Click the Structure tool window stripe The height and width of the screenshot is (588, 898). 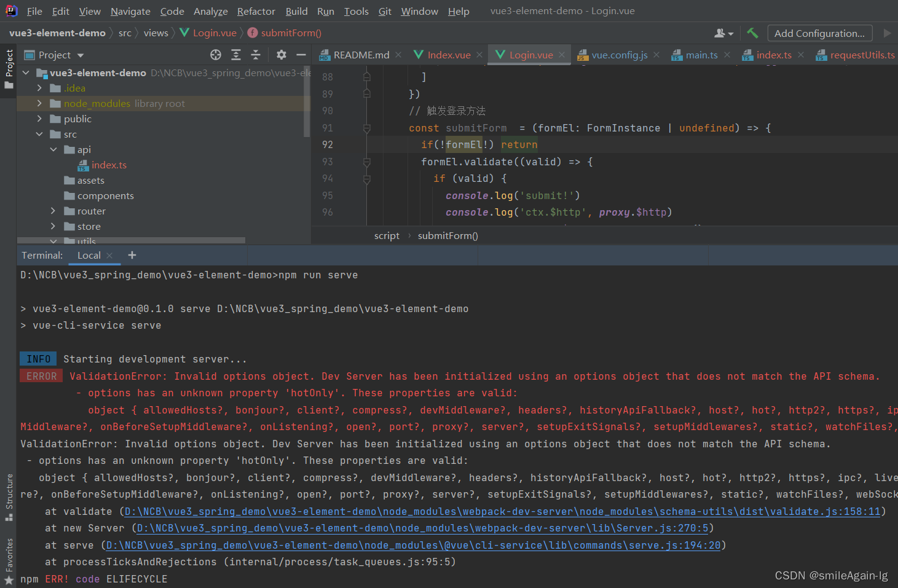click(8, 495)
